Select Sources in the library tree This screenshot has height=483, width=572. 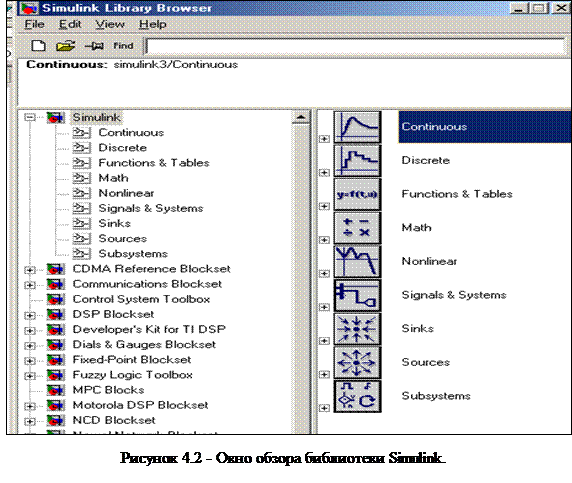click(123, 239)
